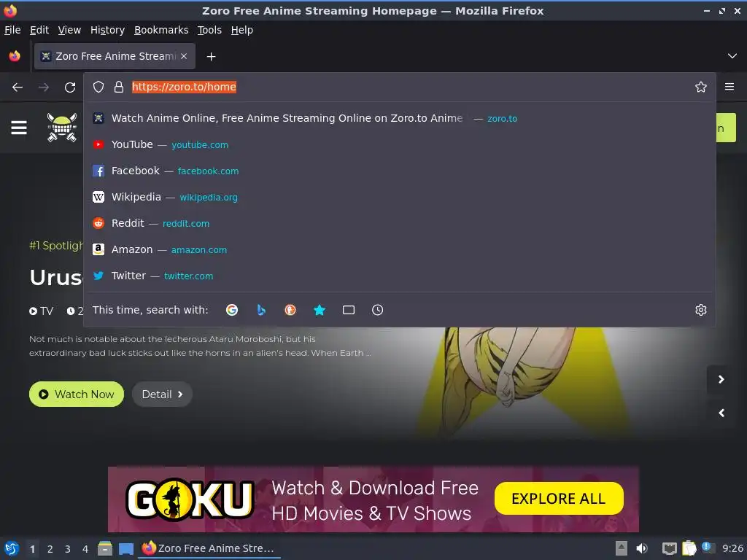The image size is (747, 560).
Task: Go back using the back arrow
Action: point(18,87)
